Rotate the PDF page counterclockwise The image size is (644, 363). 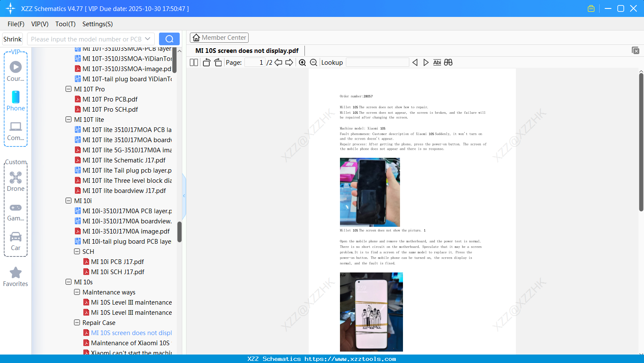point(206,63)
